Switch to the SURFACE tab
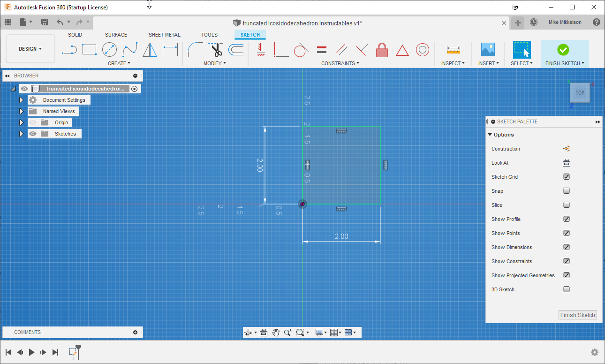The width and height of the screenshot is (605, 364). (x=116, y=34)
